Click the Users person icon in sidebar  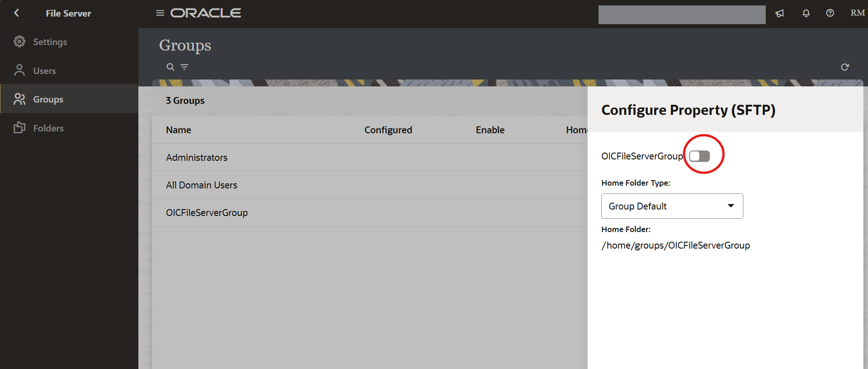pyautogui.click(x=19, y=70)
